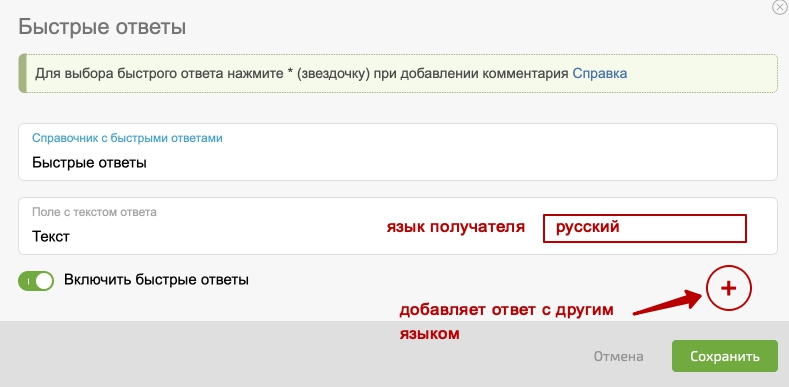Click the Отмена button
Screen dimensions: 789x387
click(x=618, y=357)
